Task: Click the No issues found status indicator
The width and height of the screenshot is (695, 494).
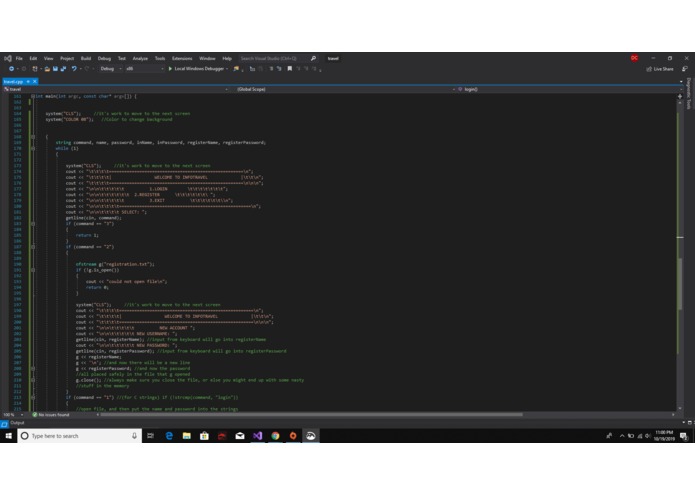Action: (x=51, y=415)
